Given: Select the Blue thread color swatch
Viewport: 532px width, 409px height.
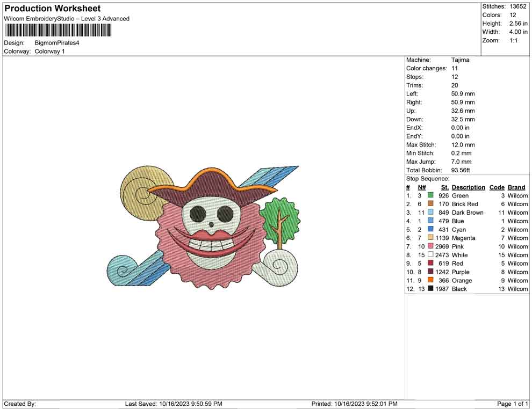Looking at the screenshot, I should tap(430, 221).
